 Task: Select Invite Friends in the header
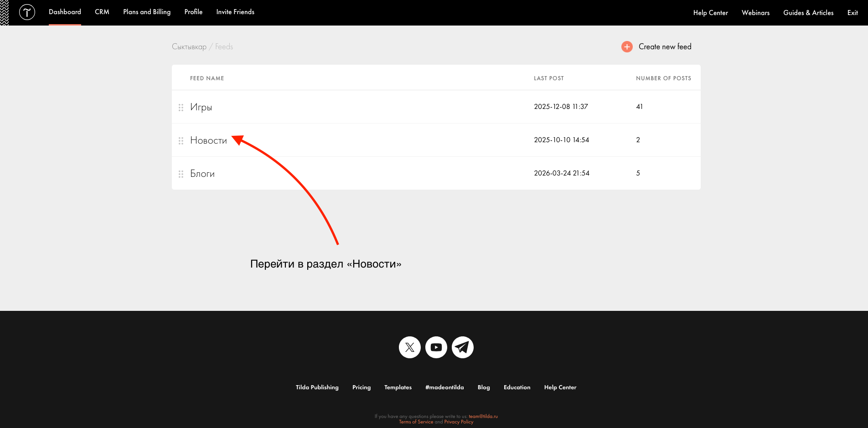pos(235,12)
